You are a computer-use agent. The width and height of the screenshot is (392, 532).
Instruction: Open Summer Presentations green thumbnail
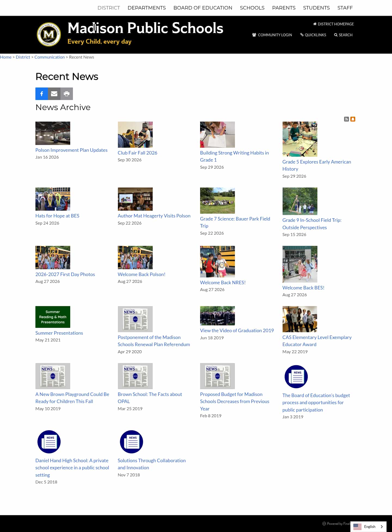click(x=53, y=317)
